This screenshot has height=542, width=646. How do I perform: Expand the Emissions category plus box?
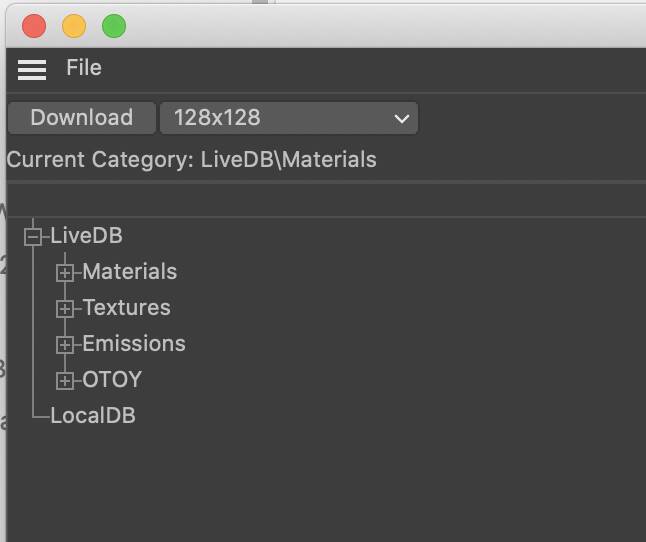pos(65,345)
